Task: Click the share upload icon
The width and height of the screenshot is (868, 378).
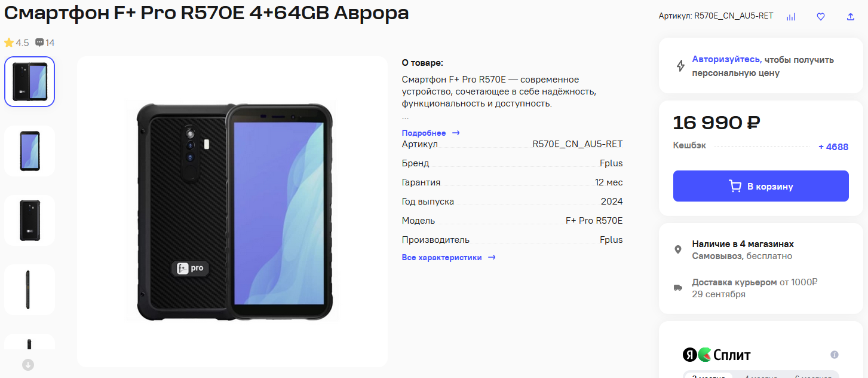Action: 851,17
